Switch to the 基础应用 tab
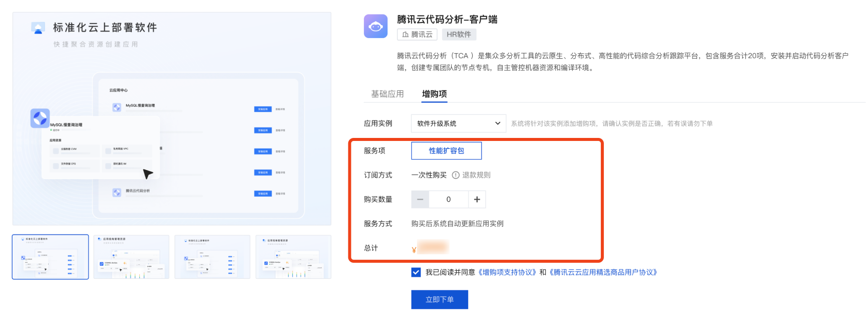Screen dimensions: 868x316 387,94
